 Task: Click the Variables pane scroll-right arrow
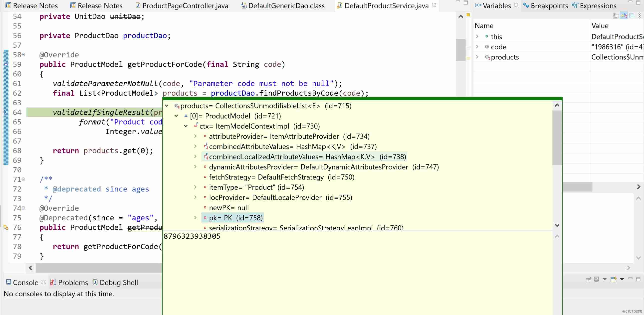[x=639, y=187]
